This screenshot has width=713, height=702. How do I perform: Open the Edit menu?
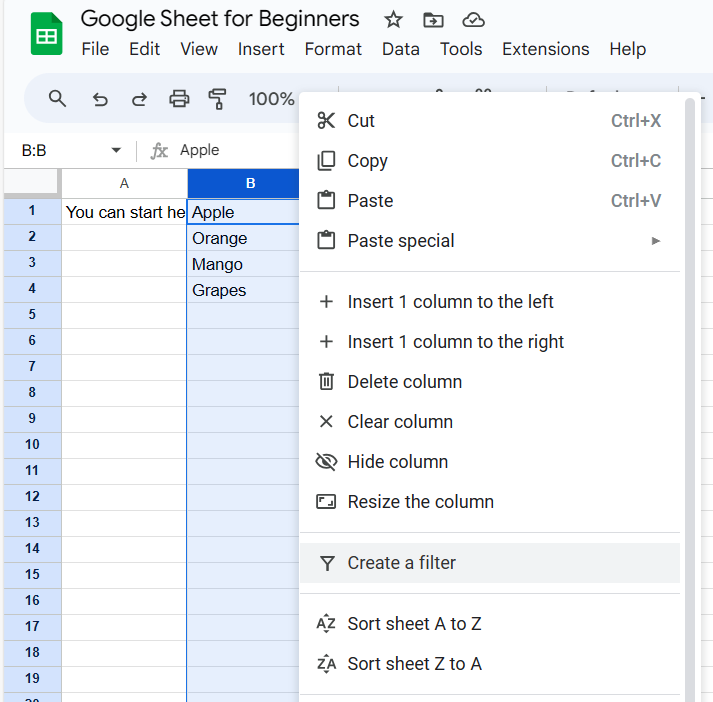(x=144, y=49)
